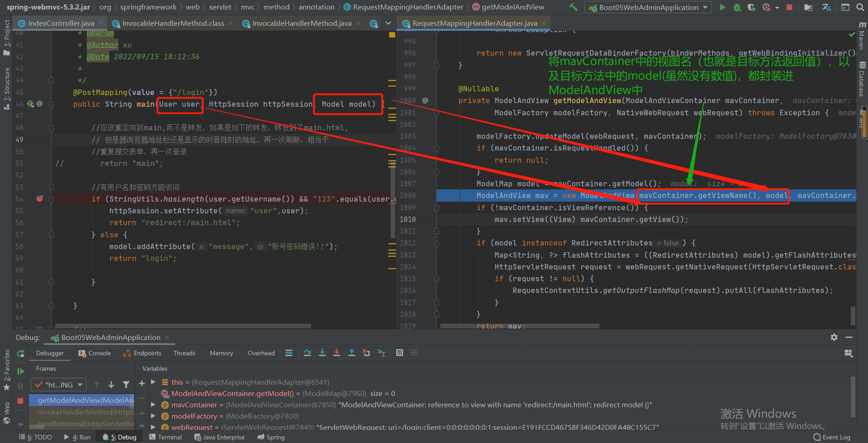
Task: Open Search Everywhere magnifier icon
Action: [860, 7]
